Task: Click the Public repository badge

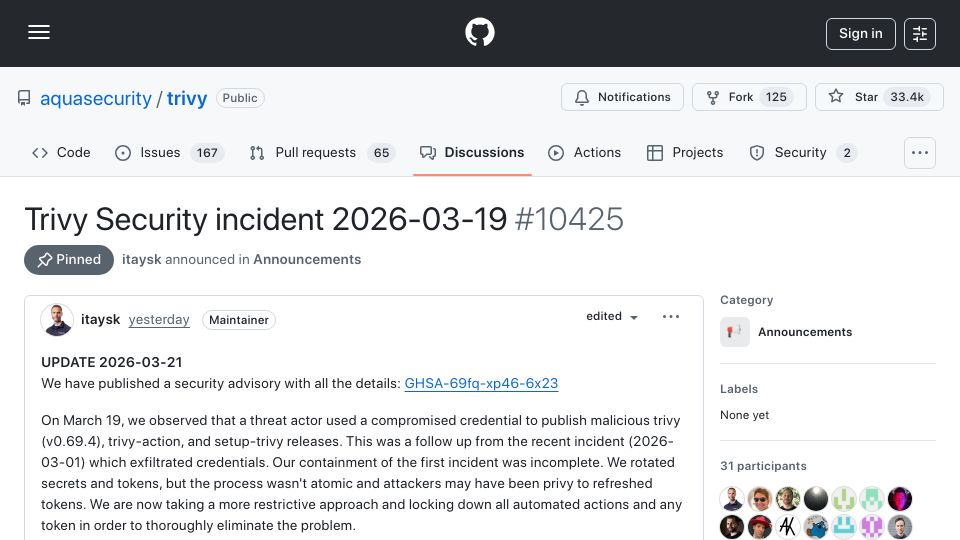Action: pos(240,98)
